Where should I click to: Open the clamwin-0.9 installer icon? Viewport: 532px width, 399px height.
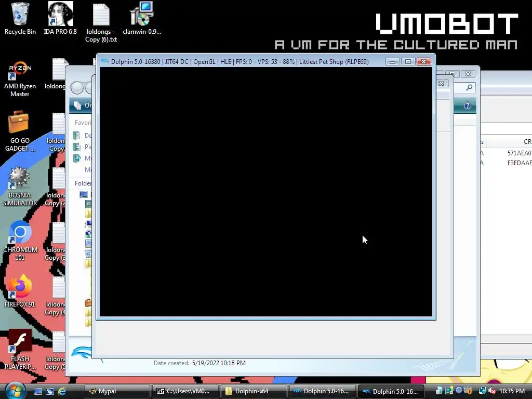point(142,18)
